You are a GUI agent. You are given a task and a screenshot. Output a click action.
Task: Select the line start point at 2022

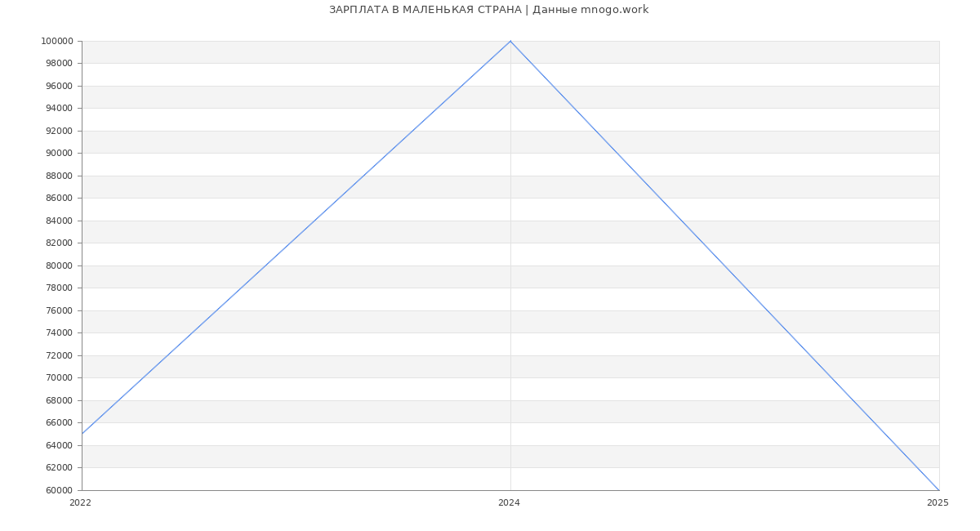pyautogui.click(x=82, y=434)
